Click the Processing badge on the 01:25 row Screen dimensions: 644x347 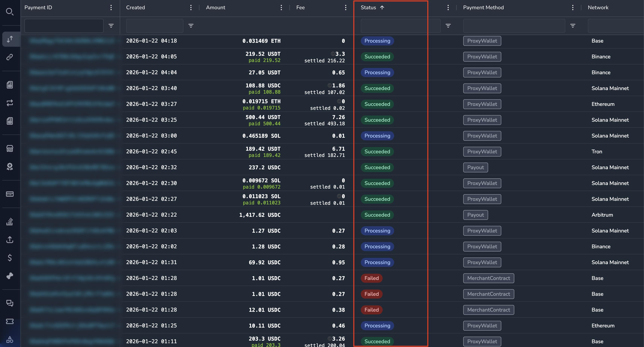pyautogui.click(x=377, y=326)
